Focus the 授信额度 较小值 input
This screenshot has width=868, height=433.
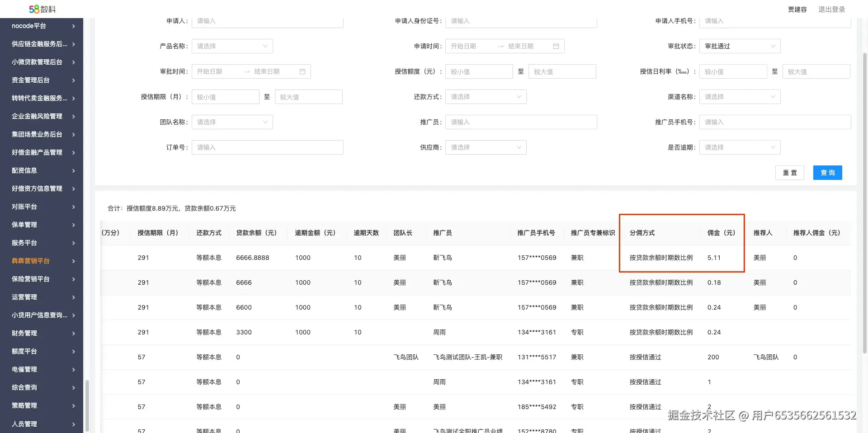coord(479,71)
